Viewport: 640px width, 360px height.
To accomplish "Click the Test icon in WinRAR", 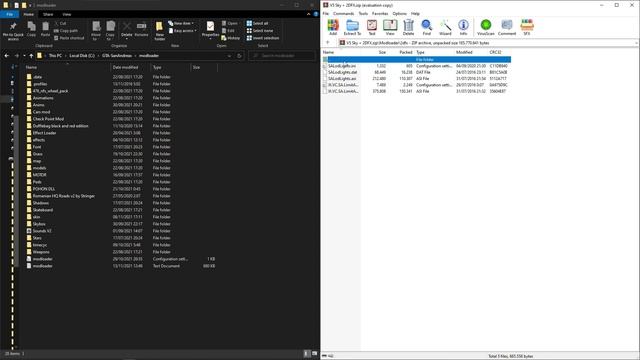I will 371,27.
